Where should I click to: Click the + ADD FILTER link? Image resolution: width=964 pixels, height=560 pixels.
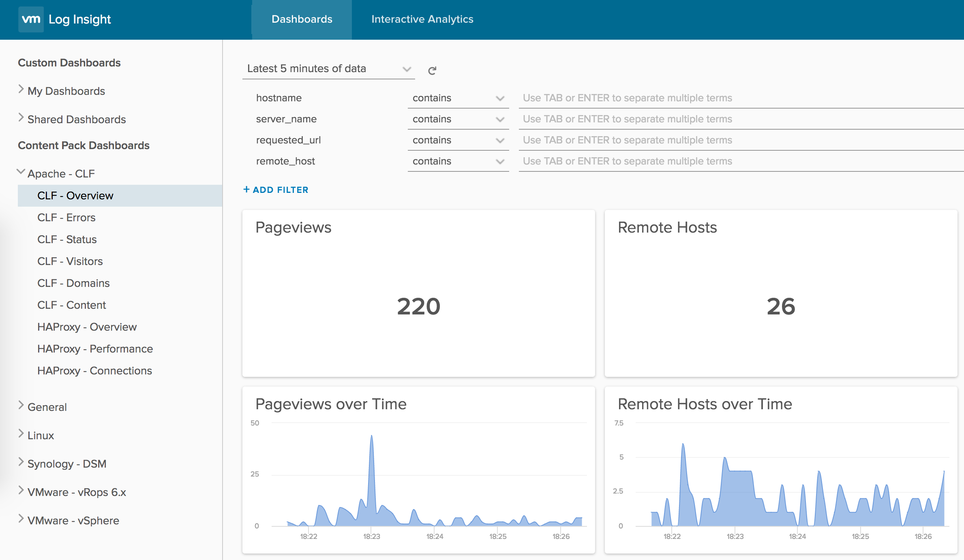[276, 190]
